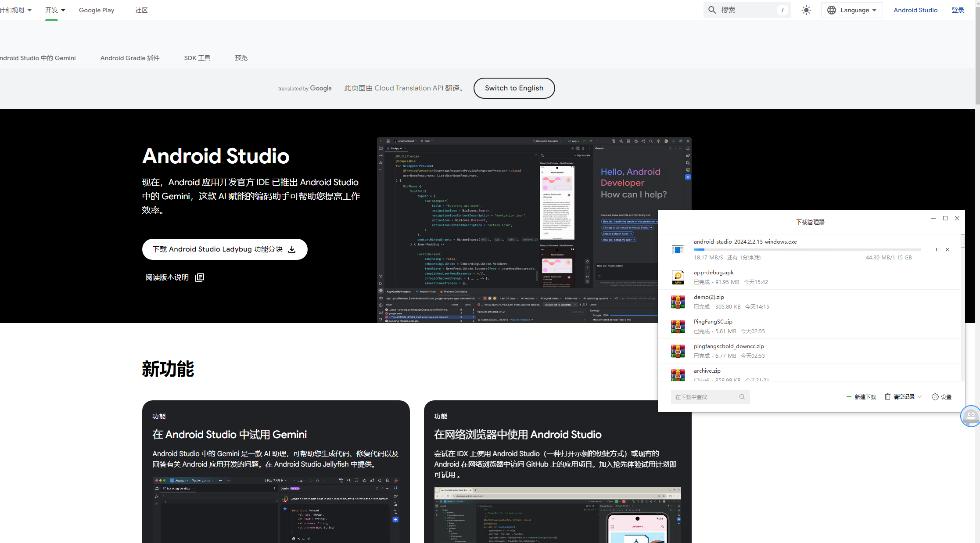This screenshot has height=543, width=980.
Task: Click the copy icon beside 阅读版本说明
Action: click(200, 277)
